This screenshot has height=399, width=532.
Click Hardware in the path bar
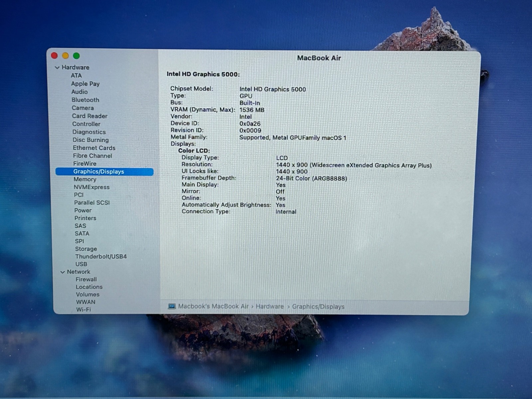[x=270, y=307]
